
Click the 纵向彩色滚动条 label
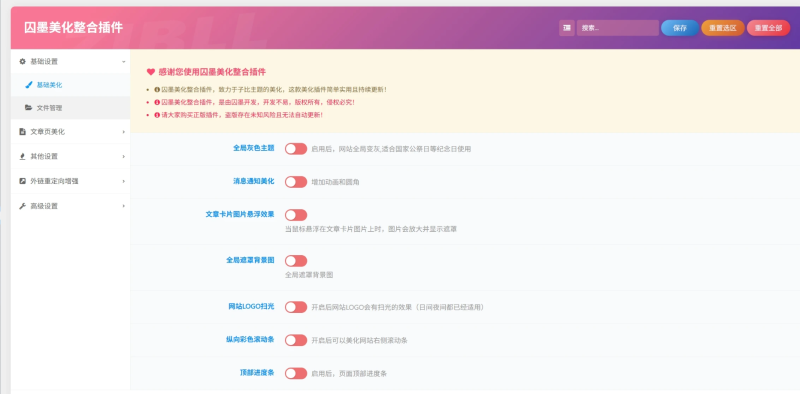click(x=250, y=339)
